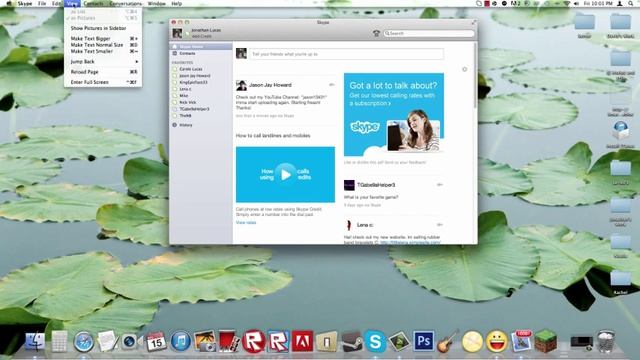Click the volume speaker icon in menu bar
The height and width of the screenshot is (360, 640).
coord(576,3)
